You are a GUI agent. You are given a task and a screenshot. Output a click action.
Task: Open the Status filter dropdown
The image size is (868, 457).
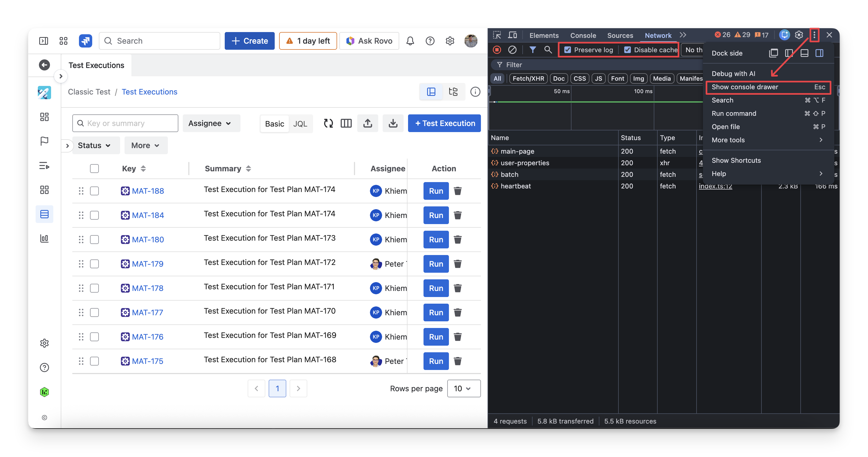94,145
